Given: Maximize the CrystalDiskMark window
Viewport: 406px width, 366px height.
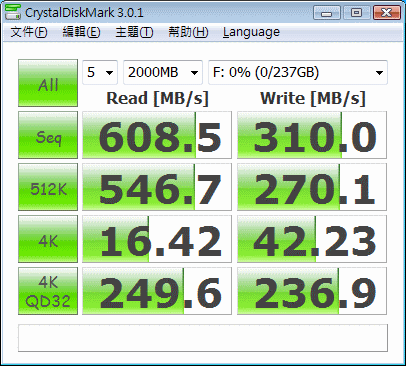Looking at the screenshot, I should click(356, 13).
